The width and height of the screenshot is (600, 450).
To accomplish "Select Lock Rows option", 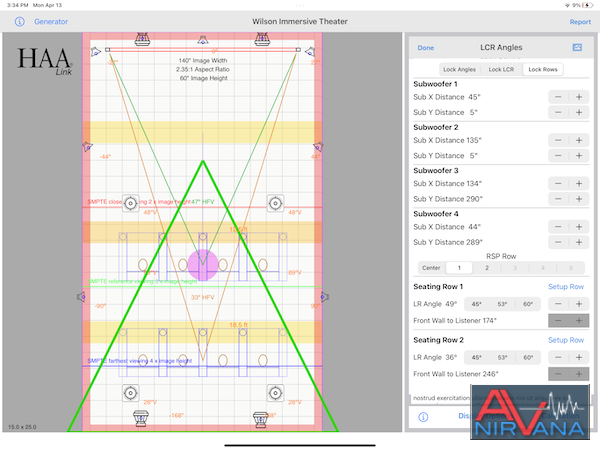I will (x=543, y=70).
